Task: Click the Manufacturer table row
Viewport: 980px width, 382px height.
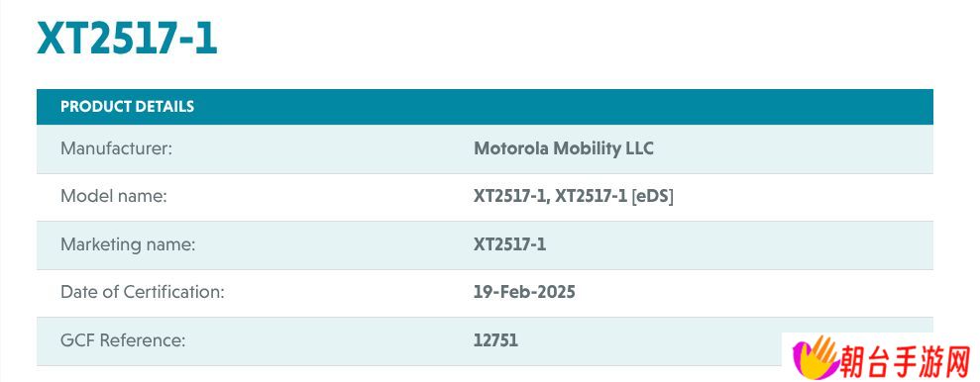Action: 485,149
